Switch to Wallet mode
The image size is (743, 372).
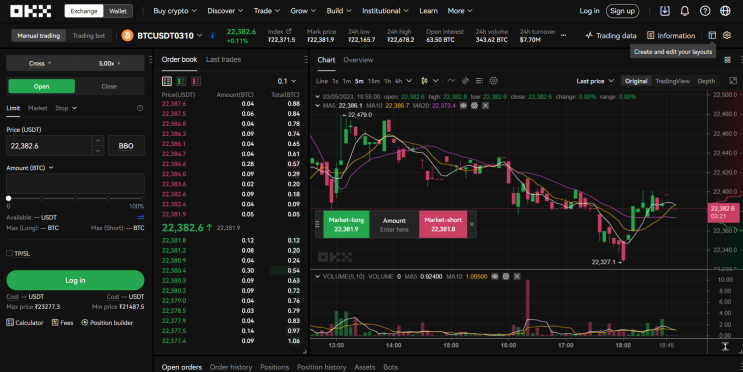[x=118, y=11]
